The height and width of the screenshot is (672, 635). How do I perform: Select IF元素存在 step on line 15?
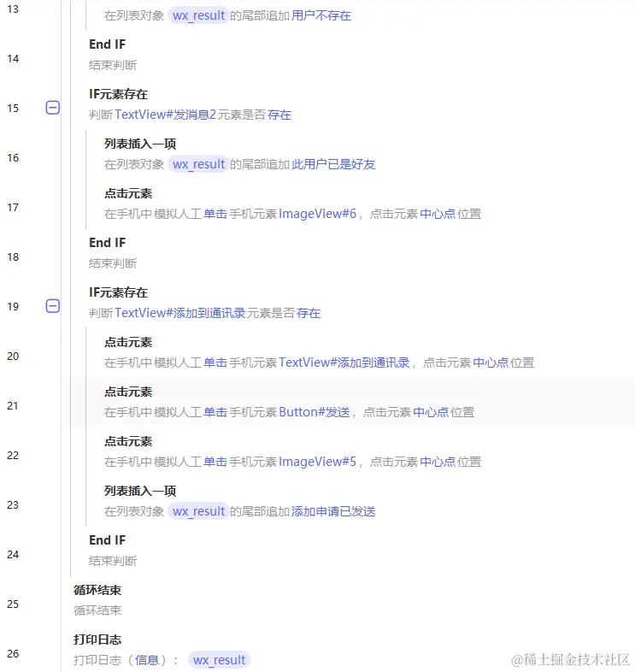coord(118,94)
